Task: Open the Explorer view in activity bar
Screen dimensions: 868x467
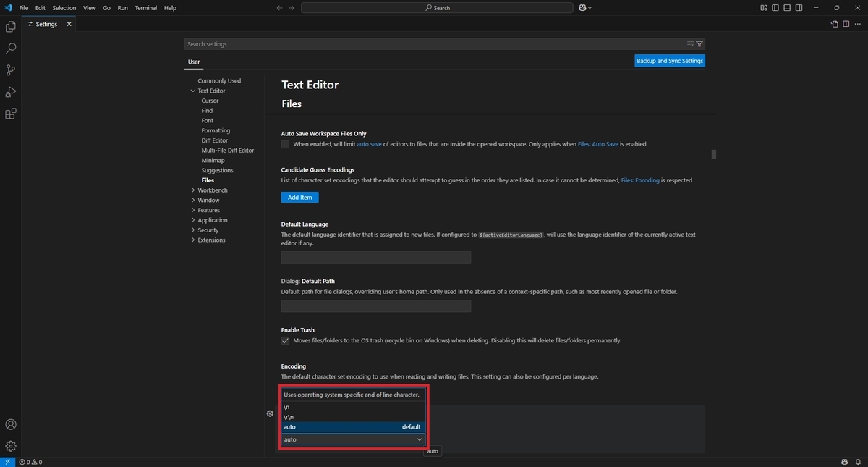Action: click(x=11, y=27)
